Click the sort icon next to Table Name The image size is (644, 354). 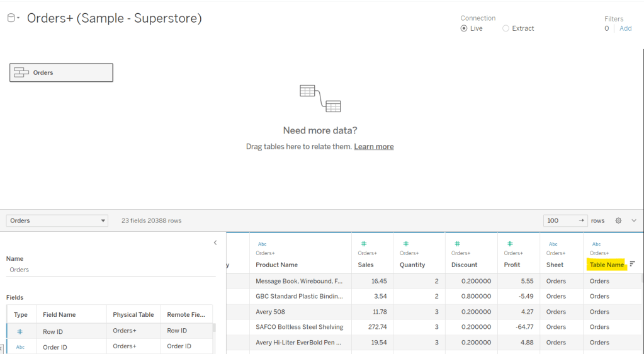point(632,265)
